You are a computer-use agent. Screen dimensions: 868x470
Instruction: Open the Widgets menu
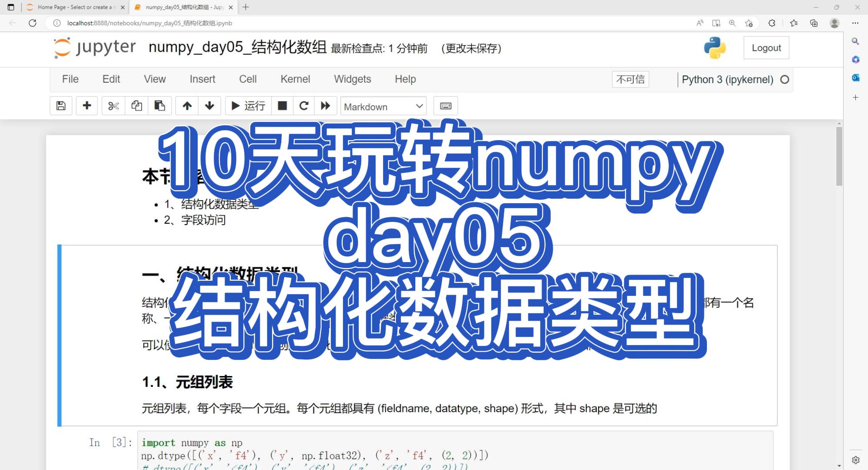pyautogui.click(x=352, y=79)
